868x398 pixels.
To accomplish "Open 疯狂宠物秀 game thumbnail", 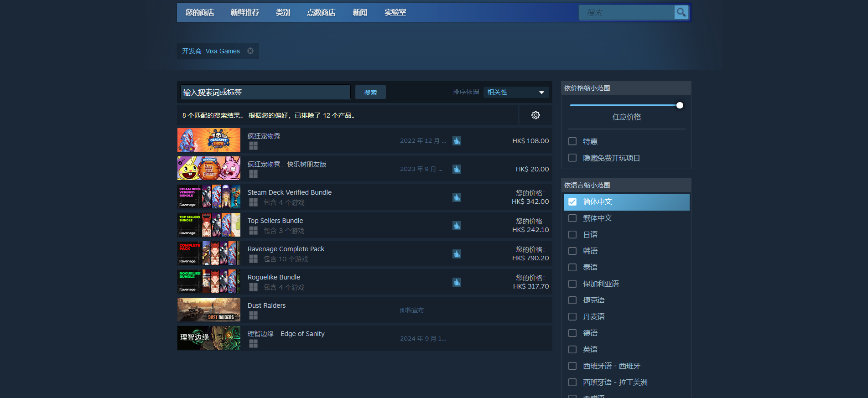I will tap(209, 140).
